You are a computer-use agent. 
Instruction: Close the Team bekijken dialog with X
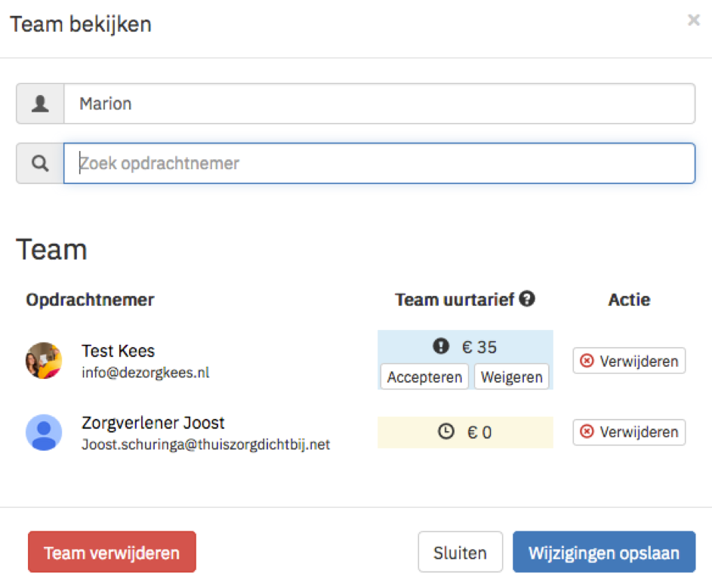pyautogui.click(x=693, y=20)
